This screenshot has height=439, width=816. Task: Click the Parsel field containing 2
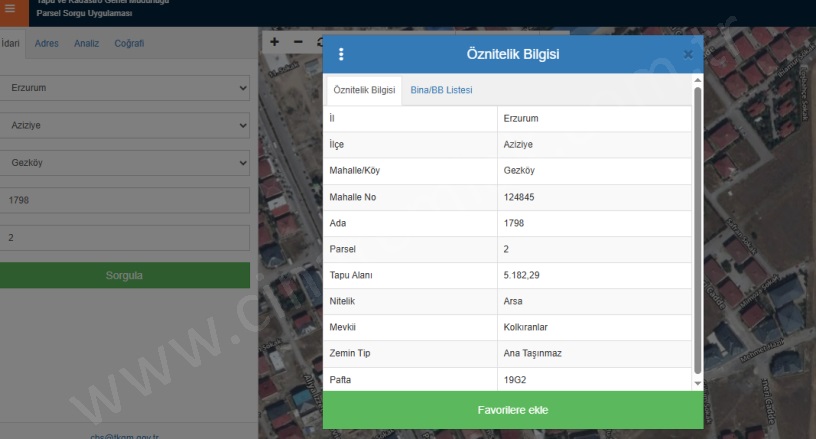pyautogui.click(x=124, y=238)
